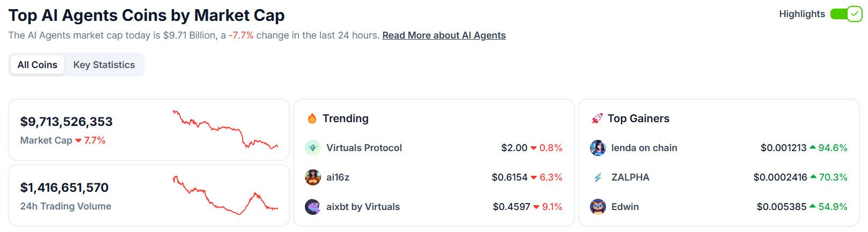Open the lenda on chain name link
Screen dimensions: 868x232
point(644,148)
